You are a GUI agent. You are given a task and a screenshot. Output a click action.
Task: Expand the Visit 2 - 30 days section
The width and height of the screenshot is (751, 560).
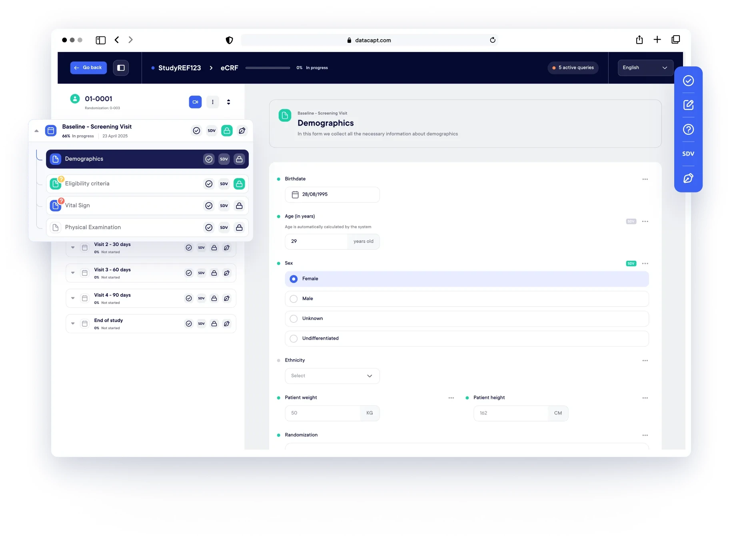(x=73, y=248)
